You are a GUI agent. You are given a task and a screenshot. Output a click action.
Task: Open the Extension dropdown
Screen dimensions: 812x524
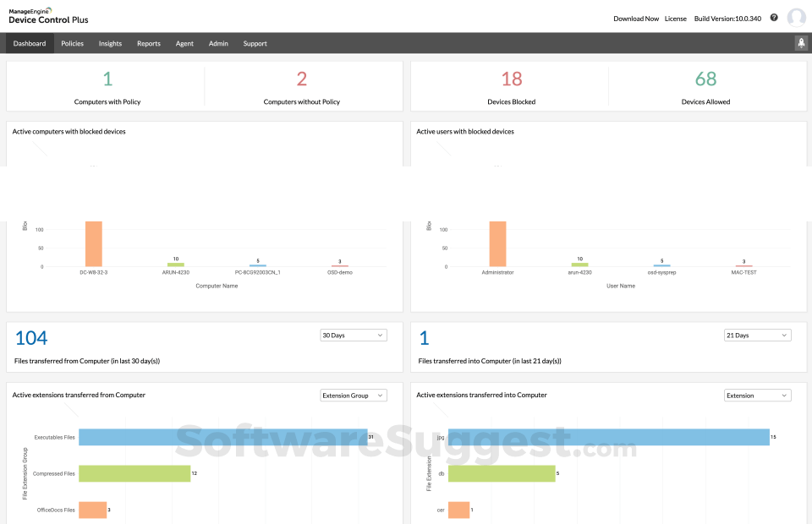(x=757, y=395)
